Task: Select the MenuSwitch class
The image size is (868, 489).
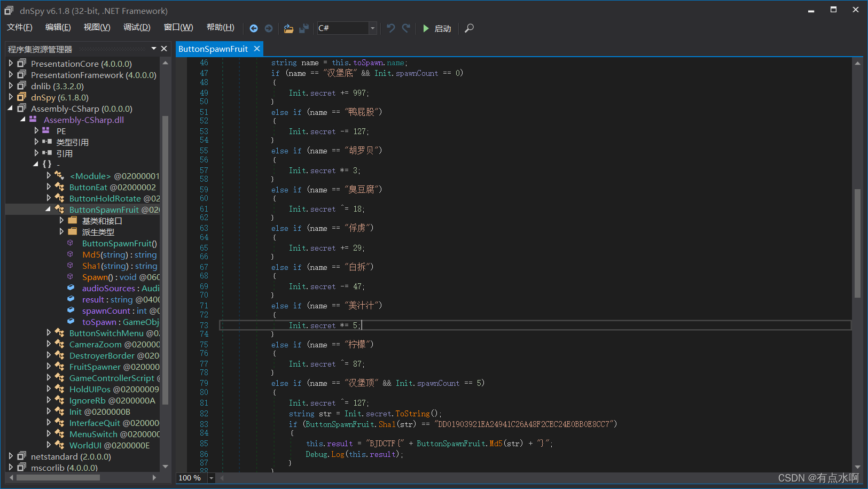Action: pyautogui.click(x=114, y=434)
